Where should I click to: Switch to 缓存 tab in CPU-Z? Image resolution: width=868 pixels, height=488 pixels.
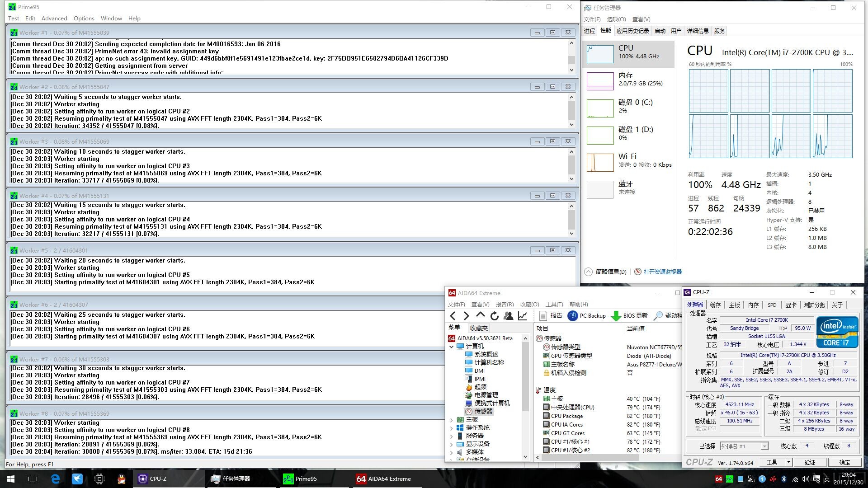(x=715, y=305)
